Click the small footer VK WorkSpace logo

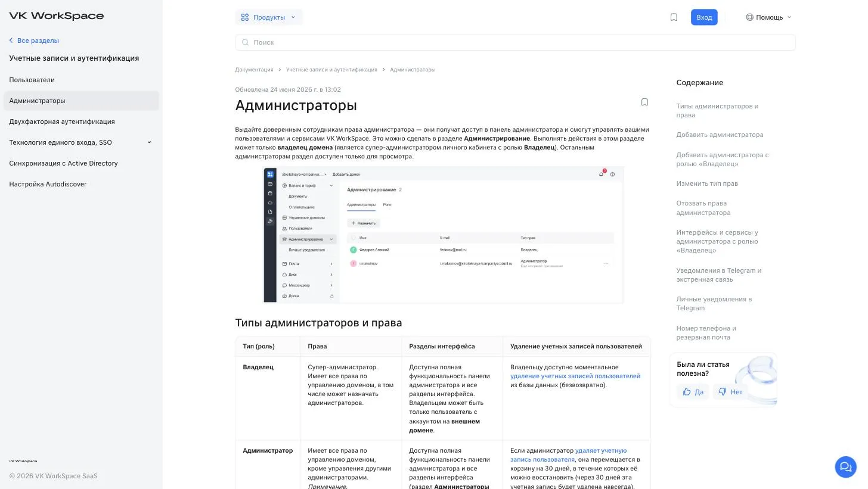pyautogui.click(x=23, y=461)
